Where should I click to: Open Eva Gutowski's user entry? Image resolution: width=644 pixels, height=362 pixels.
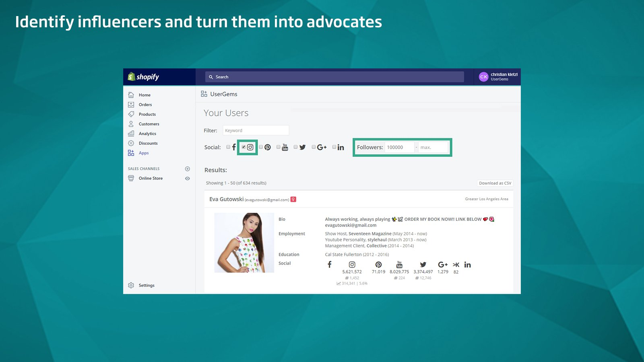coord(226,199)
